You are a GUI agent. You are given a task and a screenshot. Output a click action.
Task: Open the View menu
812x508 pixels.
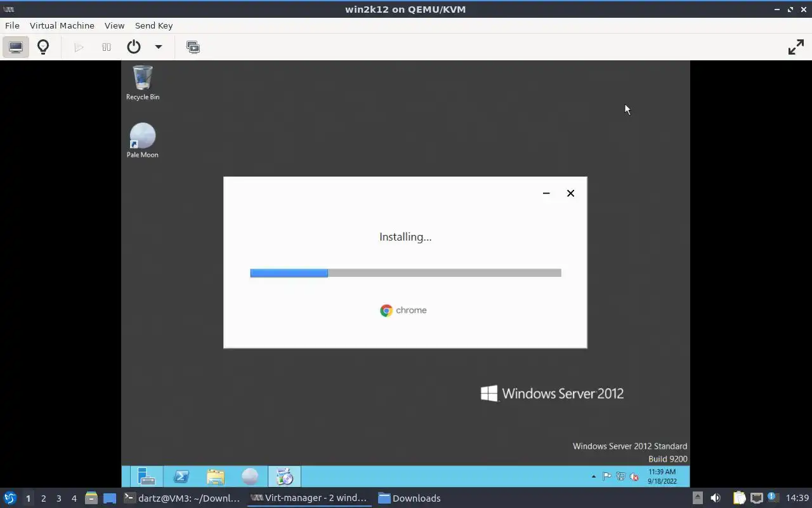click(x=114, y=25)
